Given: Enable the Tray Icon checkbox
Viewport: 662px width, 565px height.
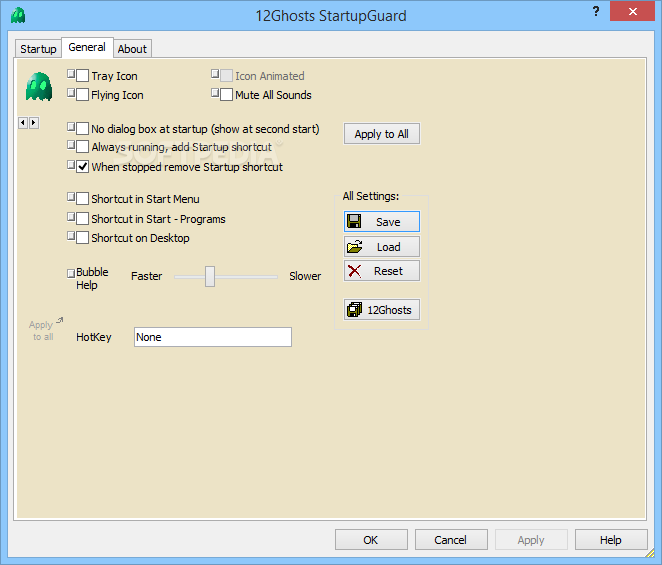Looking at the screenshot, I should click(83, 76).
